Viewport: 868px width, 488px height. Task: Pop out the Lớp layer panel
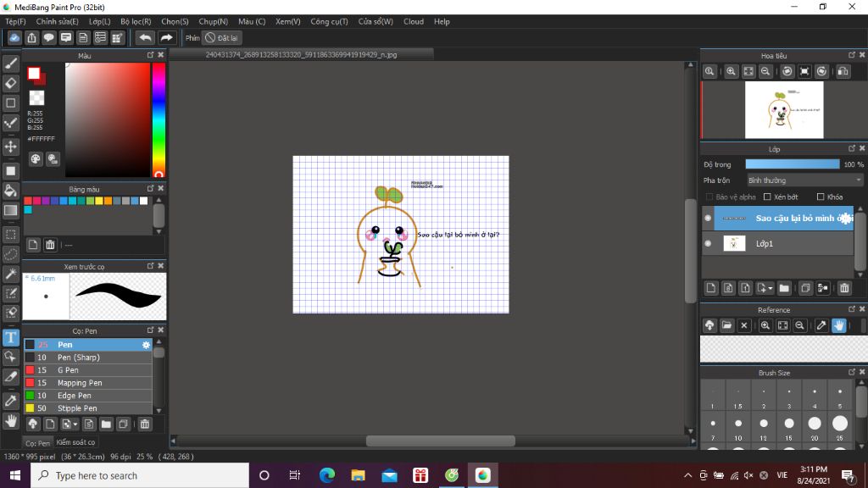pos(852,148)
